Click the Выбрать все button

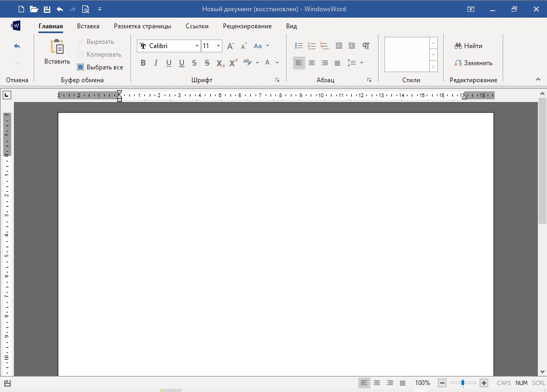pos(100,67)
